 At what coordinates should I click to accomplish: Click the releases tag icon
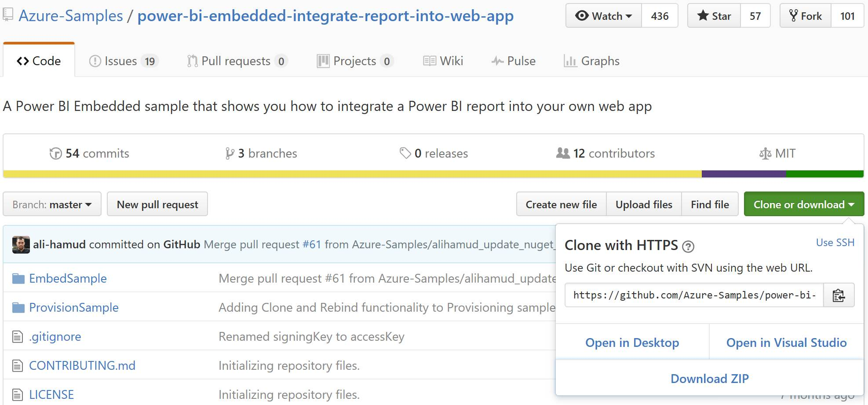click(405, 153)
